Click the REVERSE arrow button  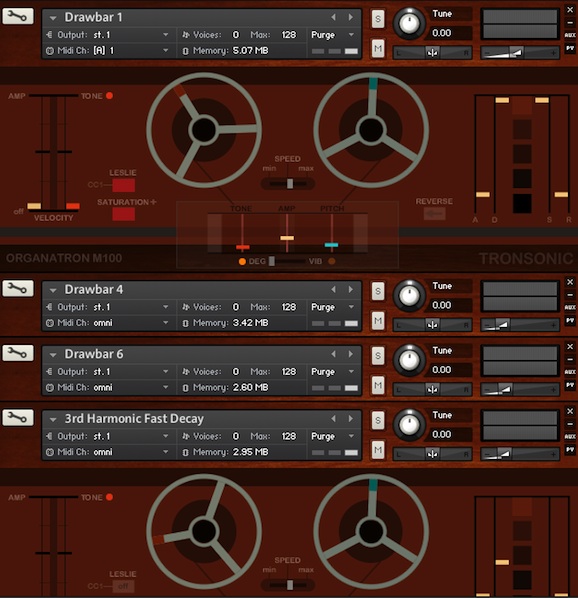click(x=434, y=214)
